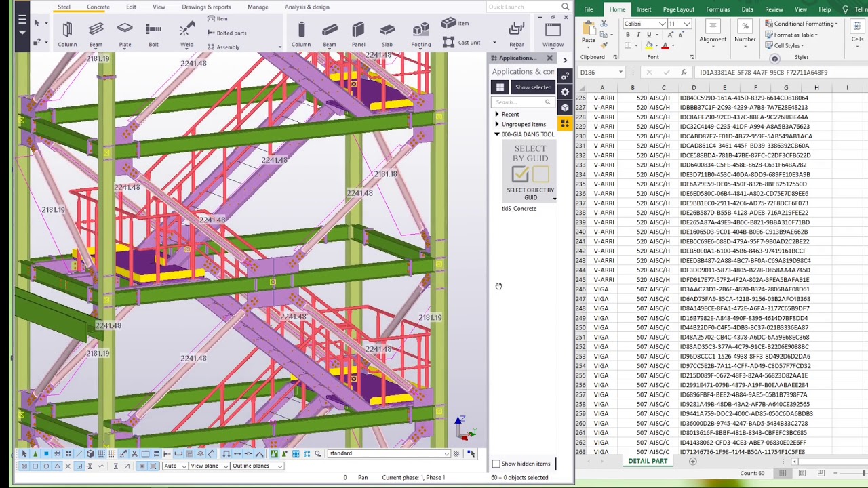Pick the Footing tool
This screenshot has height=488, width=868.
click(x=420, y=34)
